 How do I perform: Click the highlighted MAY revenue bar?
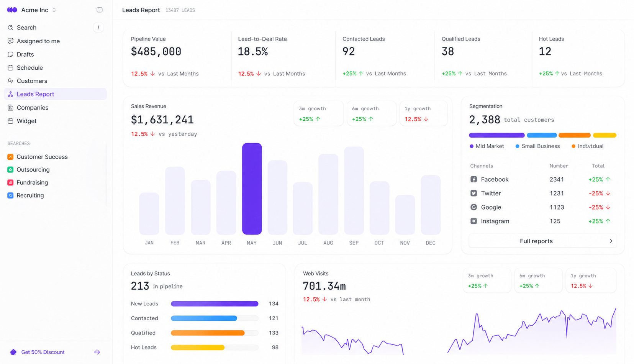click(252, 189)
